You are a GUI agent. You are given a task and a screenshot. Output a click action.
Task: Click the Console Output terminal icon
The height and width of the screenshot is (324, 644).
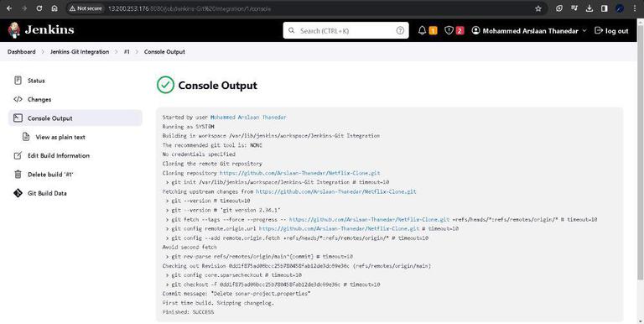click(x=18, y=118)
